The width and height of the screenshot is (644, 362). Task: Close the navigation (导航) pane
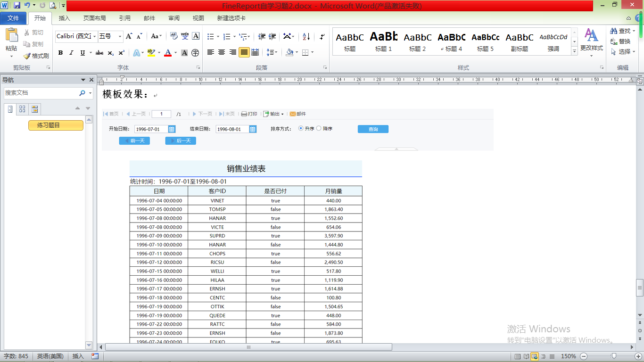tap(91, 80)
